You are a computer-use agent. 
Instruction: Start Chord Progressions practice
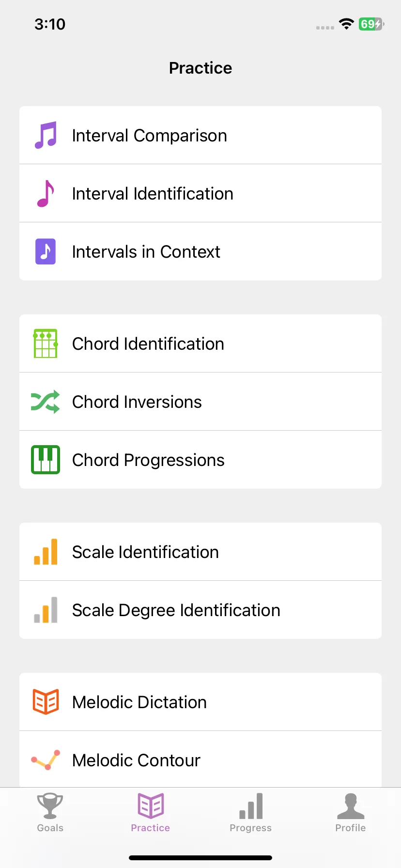click(200, 460)
